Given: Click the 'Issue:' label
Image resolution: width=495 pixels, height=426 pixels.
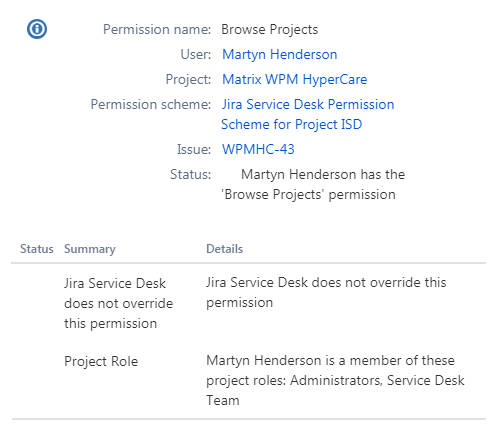Looking at the screenshot, I should tap(194, 149).
